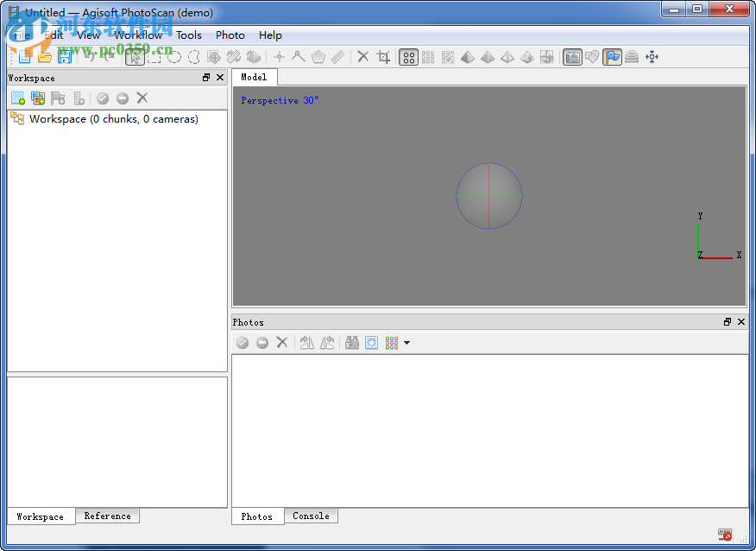Save the project using toolbar icon
This screenshot has height=551, width=756.
click(65, 56)
